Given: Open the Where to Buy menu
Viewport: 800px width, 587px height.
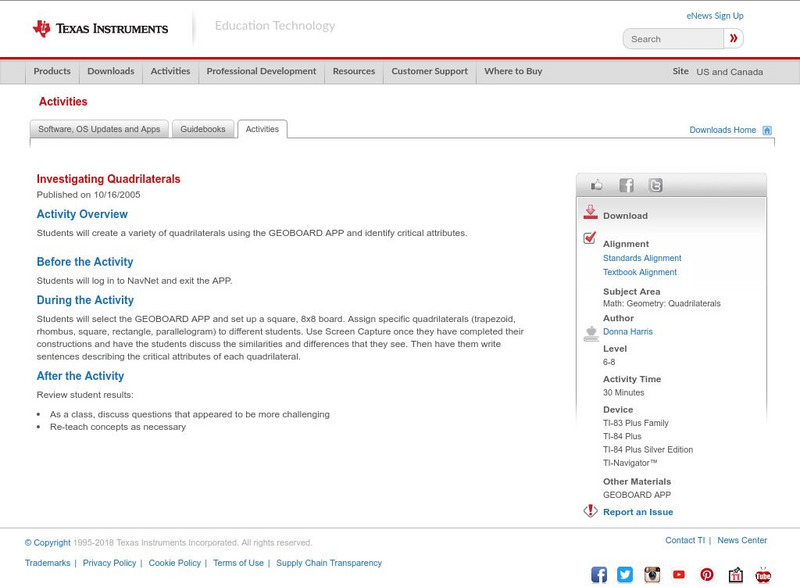Looking at the screenshot, I should pyautogui.click(x=513, y=71).
